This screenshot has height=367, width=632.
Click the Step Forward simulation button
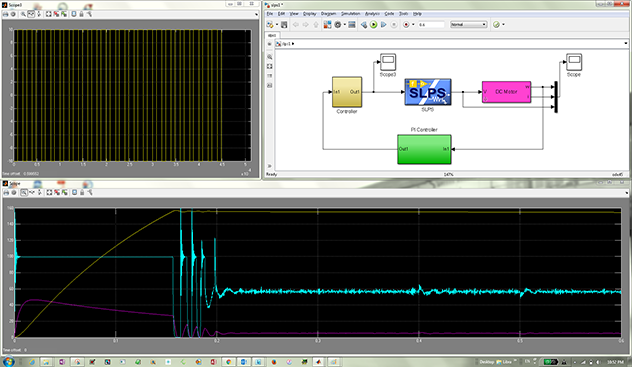[384, 25]
